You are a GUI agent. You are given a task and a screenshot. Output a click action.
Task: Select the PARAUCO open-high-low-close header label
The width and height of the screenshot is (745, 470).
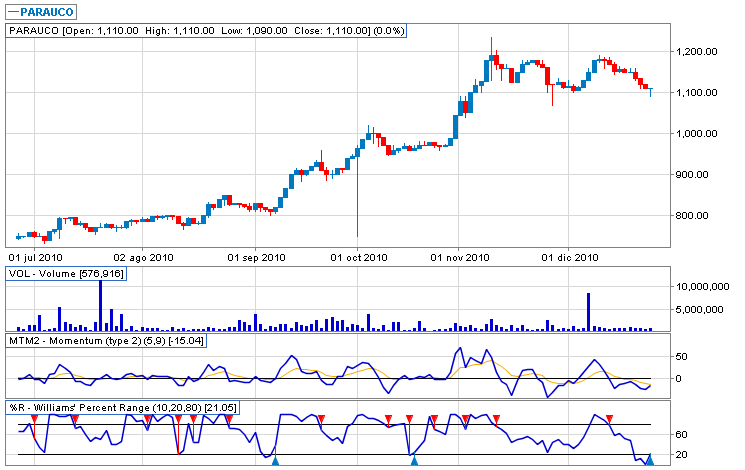(x=207, y=31)
